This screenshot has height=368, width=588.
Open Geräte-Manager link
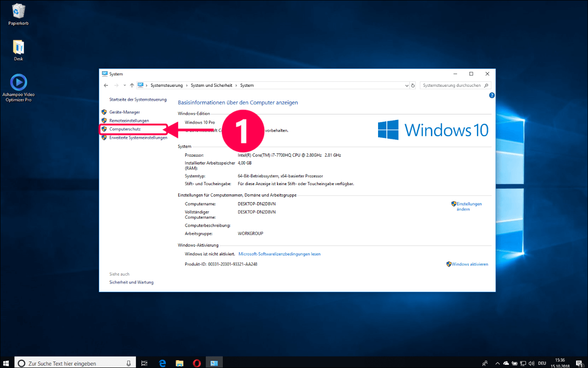click(124, 112)
